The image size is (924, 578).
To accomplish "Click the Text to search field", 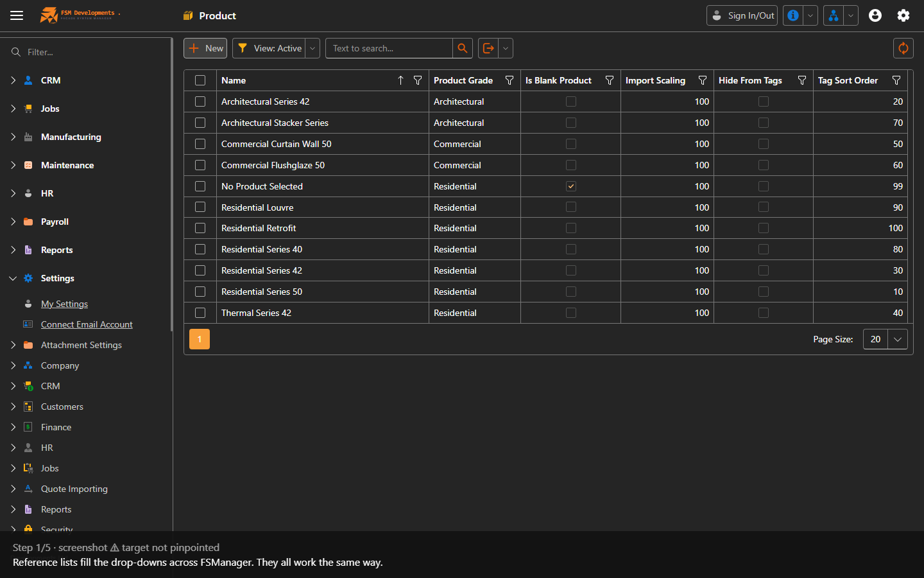I will click(389, 48).
